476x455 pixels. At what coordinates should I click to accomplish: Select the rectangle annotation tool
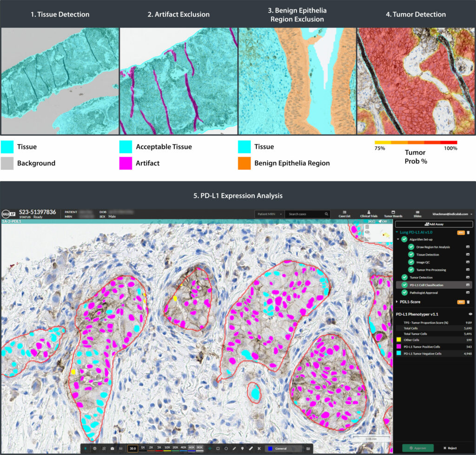pos(218,448)
